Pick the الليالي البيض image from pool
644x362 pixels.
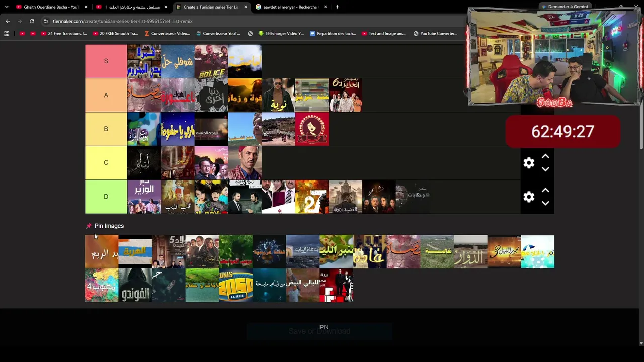click(303, 285)
